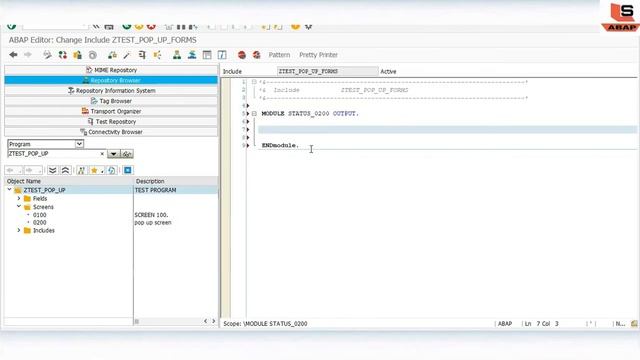Collapse the MODULE STATUS_0200 code block
Viewport: 640px width, 360px height.
pyautogui.click(x=254, y=113)
